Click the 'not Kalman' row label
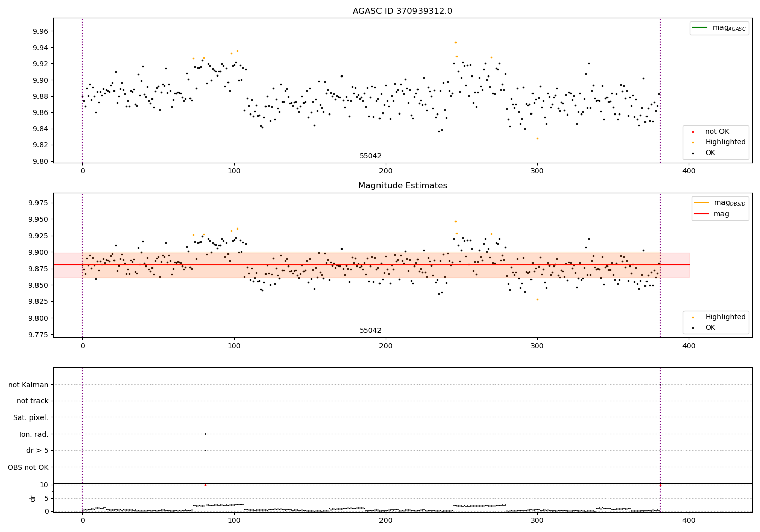Viewport: 760px width, 532px height. click(28, 385)
